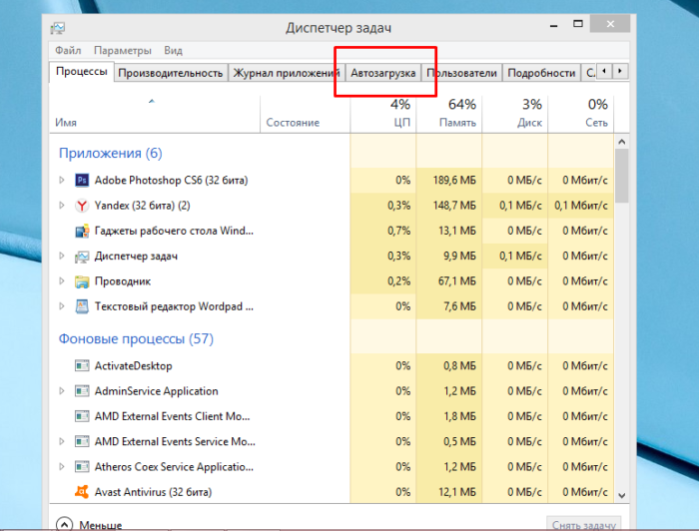Click the Yandex browser icon
This screenshot has height=531, width=699.
tap(82, 206)
